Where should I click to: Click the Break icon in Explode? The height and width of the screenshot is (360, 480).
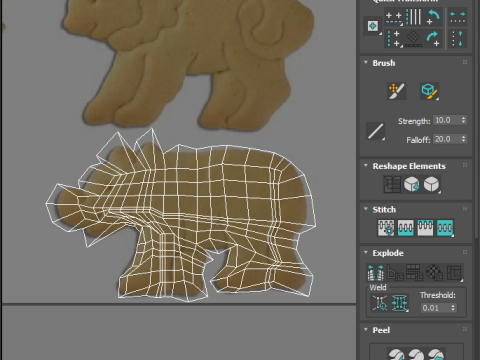tap(375, 272)
